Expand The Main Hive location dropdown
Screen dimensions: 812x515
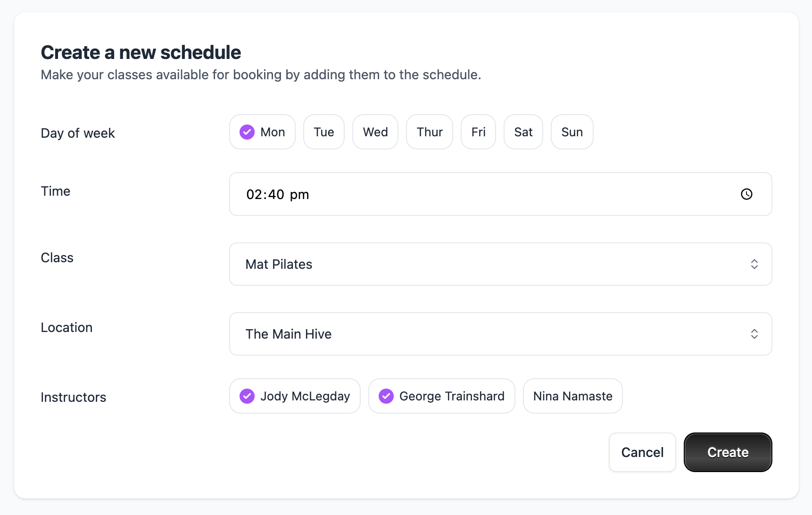(x=500, y=334)
